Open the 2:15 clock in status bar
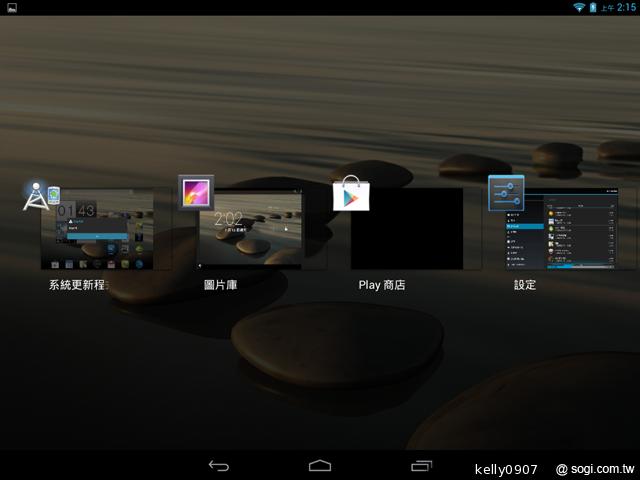The image size is (640, 480). 626,7
